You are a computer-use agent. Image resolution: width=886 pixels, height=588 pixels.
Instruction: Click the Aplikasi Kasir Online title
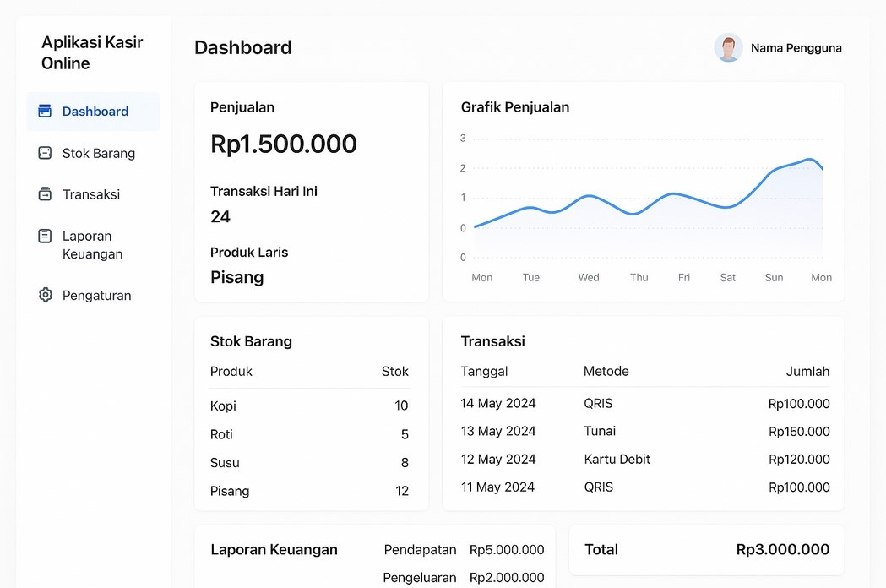click(x=93, y=52)
